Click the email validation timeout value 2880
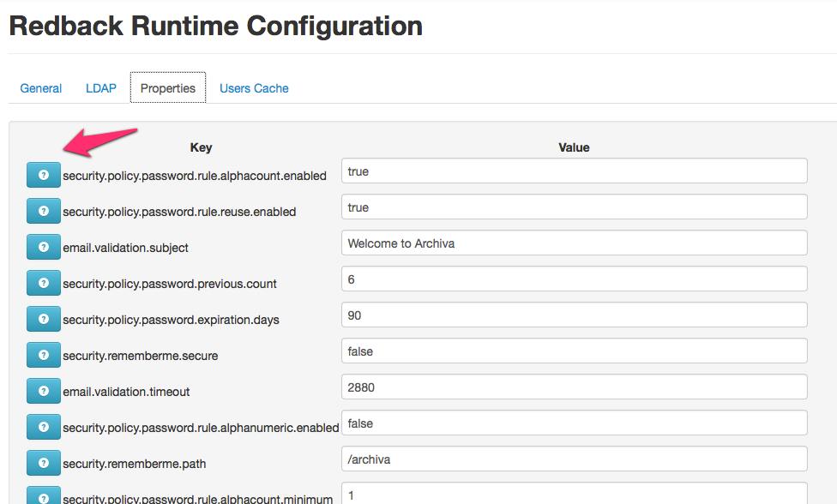This screenshot has height=504, width=837. [x=574, y=387]
